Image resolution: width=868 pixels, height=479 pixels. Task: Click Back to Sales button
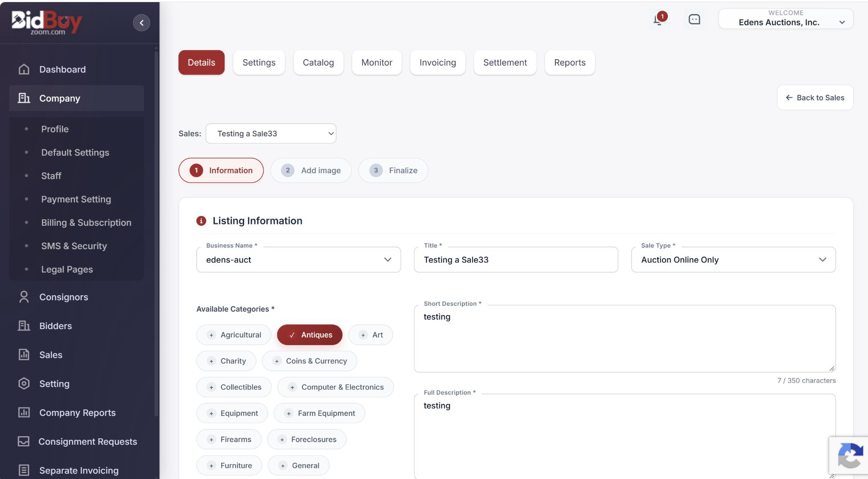point(815,98)
